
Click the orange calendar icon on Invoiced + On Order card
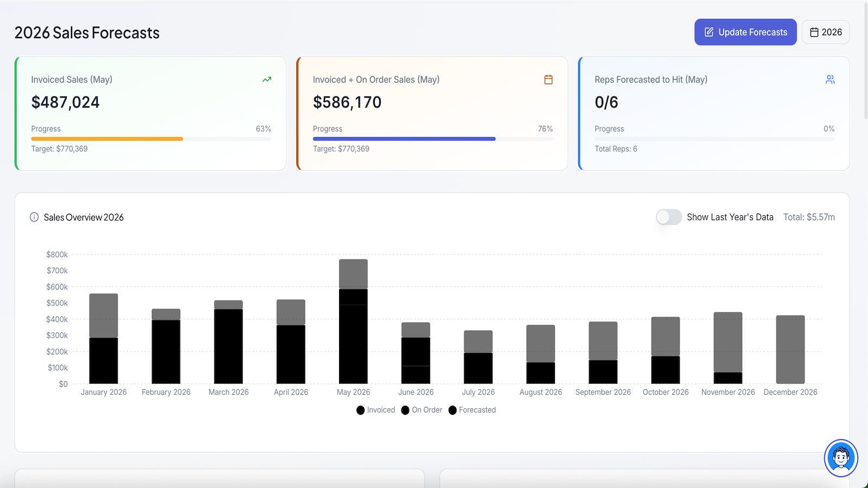coord(548,80)
